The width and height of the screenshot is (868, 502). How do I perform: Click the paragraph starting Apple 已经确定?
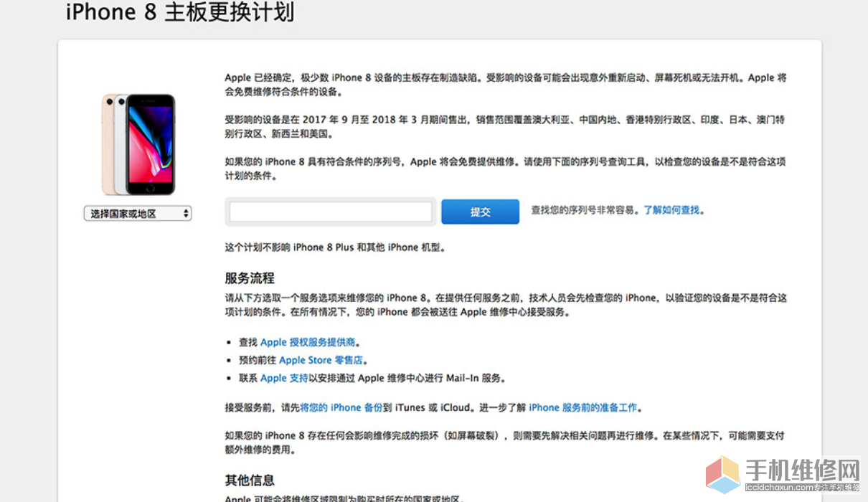pyautogui.click(x=506, y=85)
